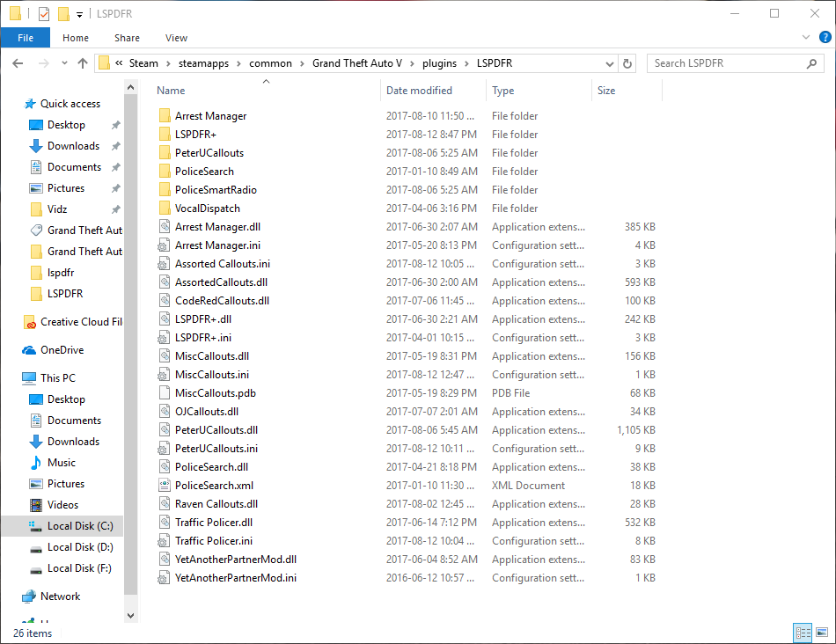The width and height of the screenshot is (836, 644).
Task: Select the Arrest Manager.dll file icon
Action: [x=165, y=227]
